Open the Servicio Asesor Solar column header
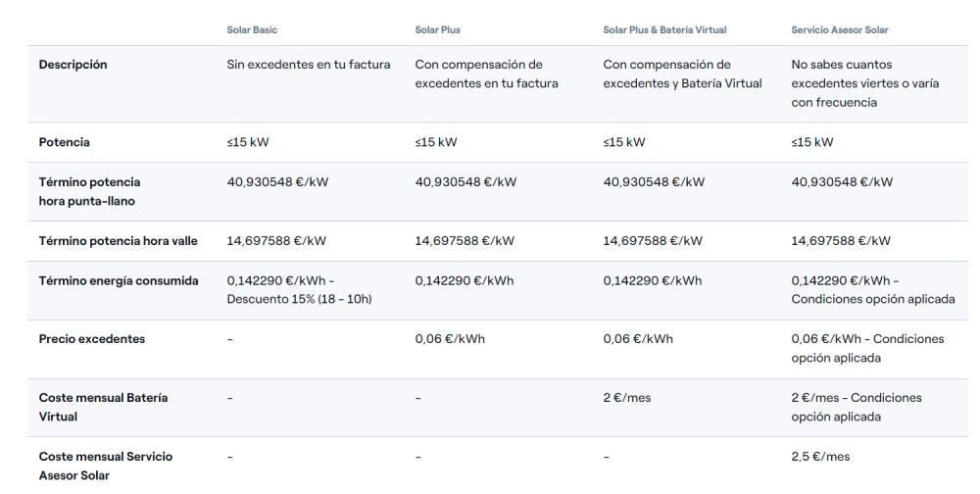980x494 pixels. (840, 30)
